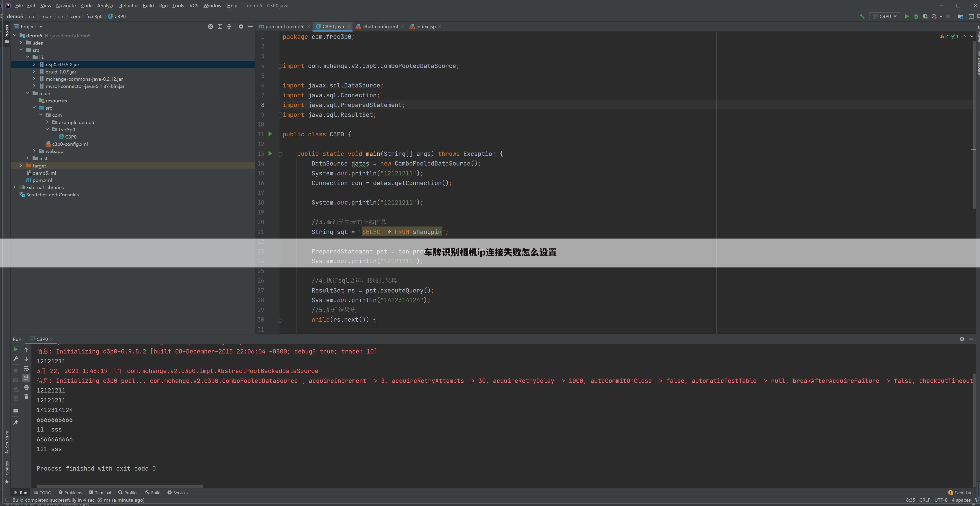This screenshot has width=980, height=506.
Task: Switch to c3p0-config.xml editor tab
Action: coord(380,27)
